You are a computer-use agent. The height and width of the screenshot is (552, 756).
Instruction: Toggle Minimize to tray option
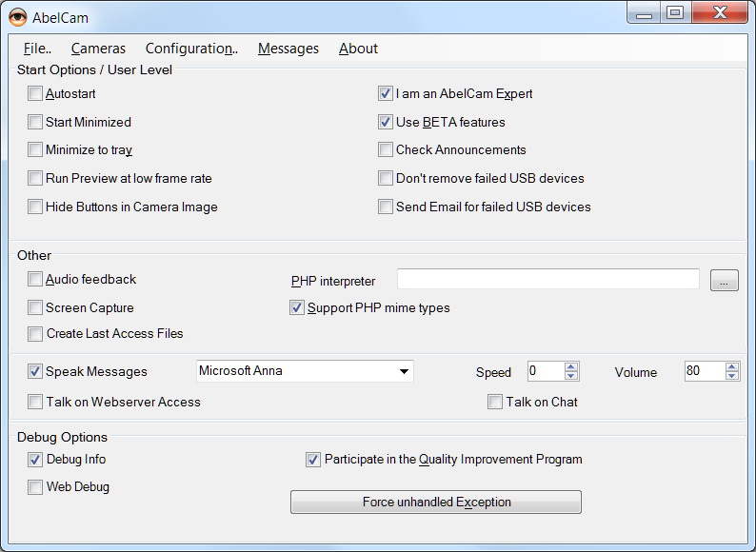(35, 150)
